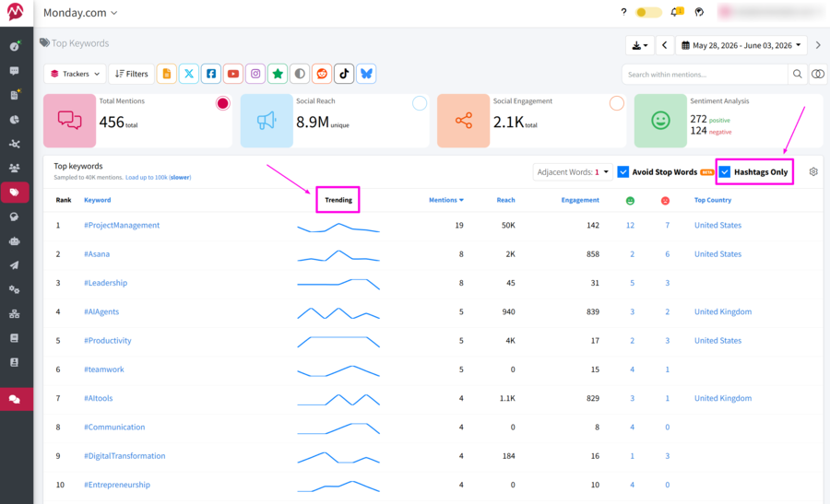Image resolution: width=830 pixels, height=504 pixels.
Task: Open the date range picker dropdown
Action: coord(741,45)
